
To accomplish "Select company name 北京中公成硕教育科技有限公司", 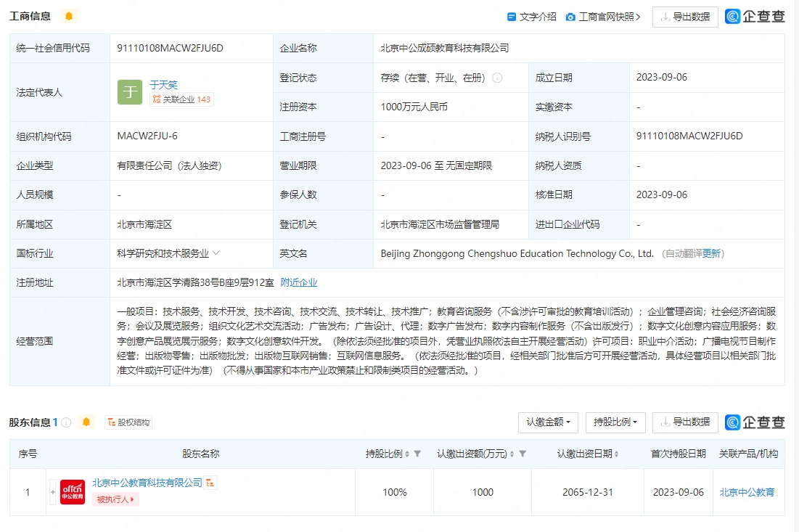I will pyautogui.click(x=444, y=49).
